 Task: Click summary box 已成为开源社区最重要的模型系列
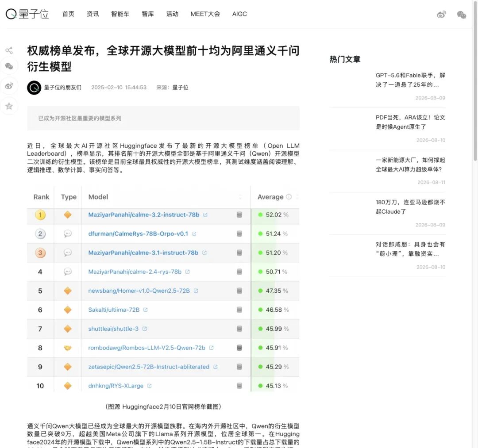(163, 118)
